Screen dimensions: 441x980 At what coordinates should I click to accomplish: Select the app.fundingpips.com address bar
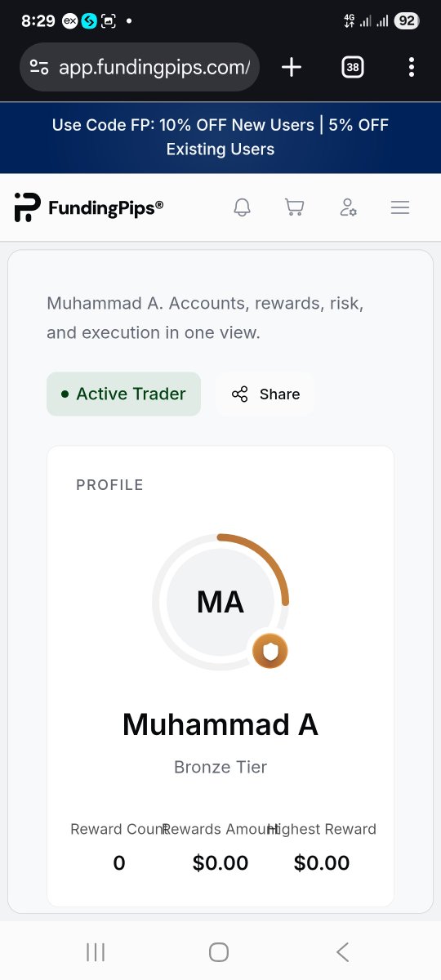[x=140, y=67]
